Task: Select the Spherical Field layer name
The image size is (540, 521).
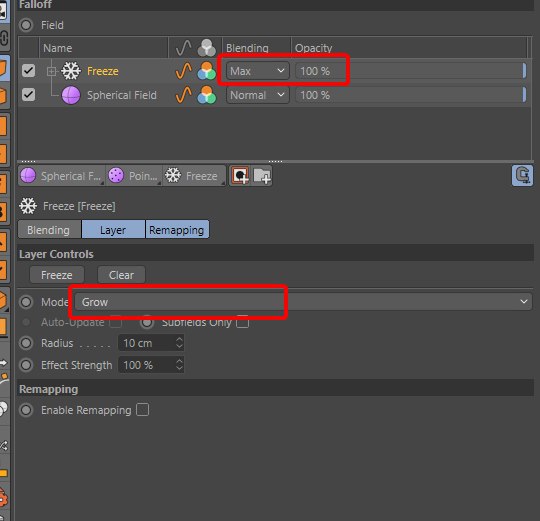Action: point(122,95)
